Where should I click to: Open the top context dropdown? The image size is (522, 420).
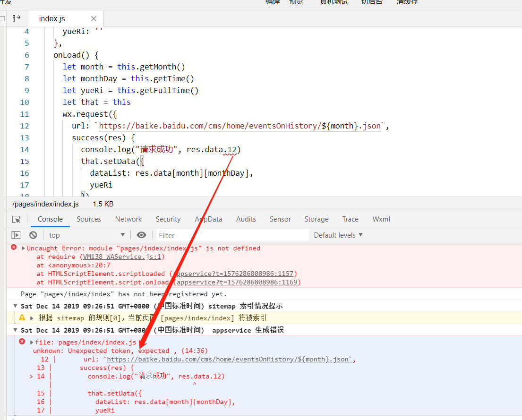tap(86, 235)
